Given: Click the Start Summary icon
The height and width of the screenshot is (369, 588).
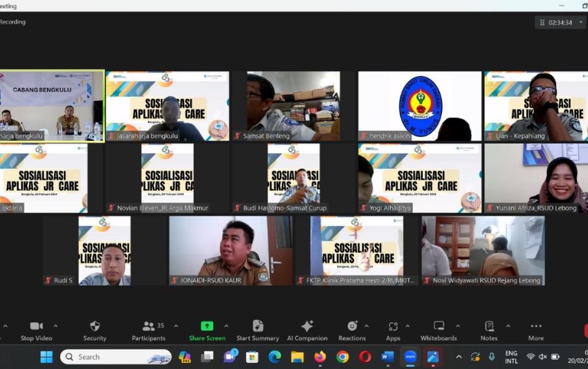Looking at the screenshot, I should (257, 326).
